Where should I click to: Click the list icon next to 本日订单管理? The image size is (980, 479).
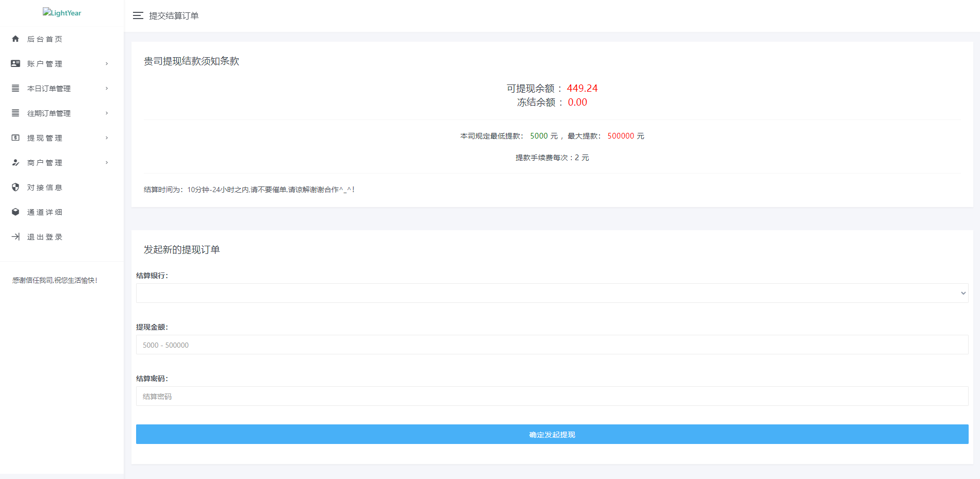[15, 88]
